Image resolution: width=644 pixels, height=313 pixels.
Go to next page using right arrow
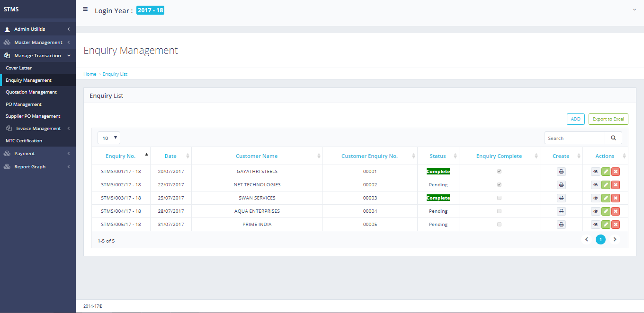point(615,240)
